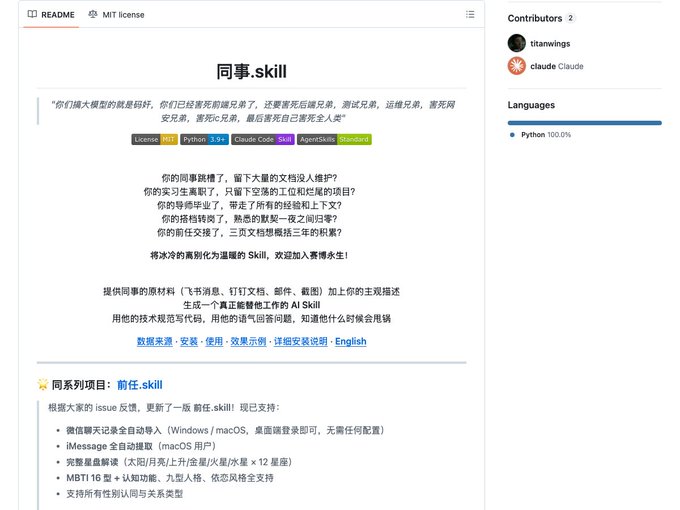Click the README book icon

(x=32, y=14)
